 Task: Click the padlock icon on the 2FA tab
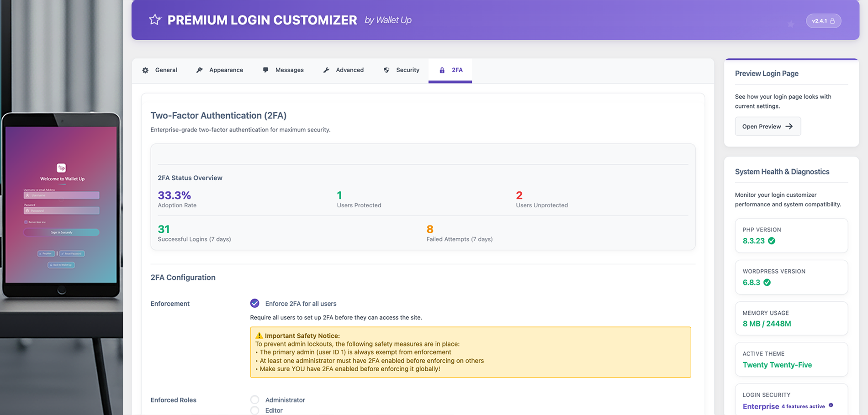[442, 70]
